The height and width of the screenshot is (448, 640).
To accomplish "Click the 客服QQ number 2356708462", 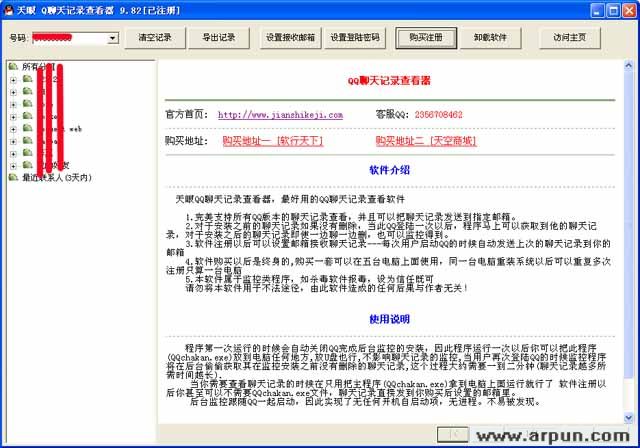I will coord(439,115).
